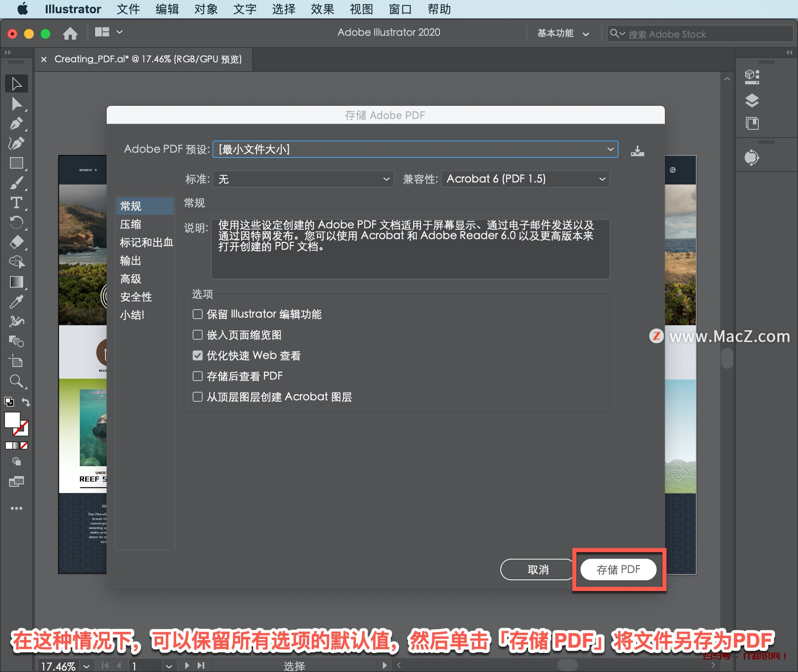Image resolution: width=798 pixels, height=672 pixels.
Task: Open the Layers panel icon
Action: click(x=752, y=100)
